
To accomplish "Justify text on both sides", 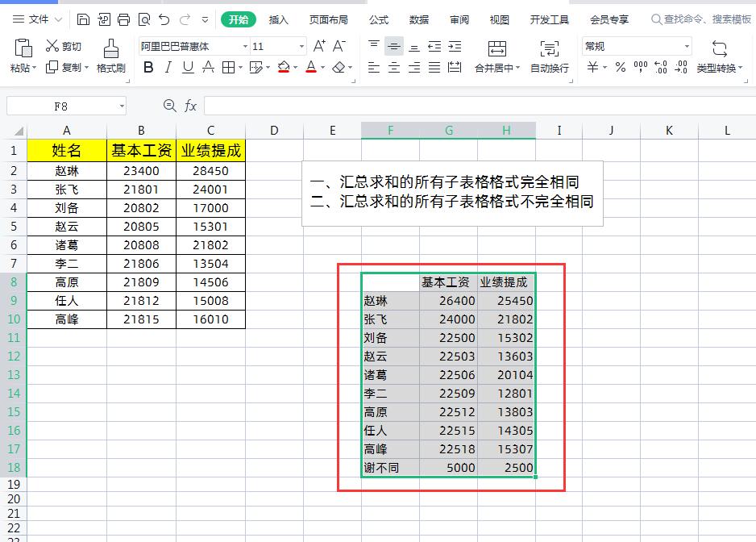I will point(434,67).
